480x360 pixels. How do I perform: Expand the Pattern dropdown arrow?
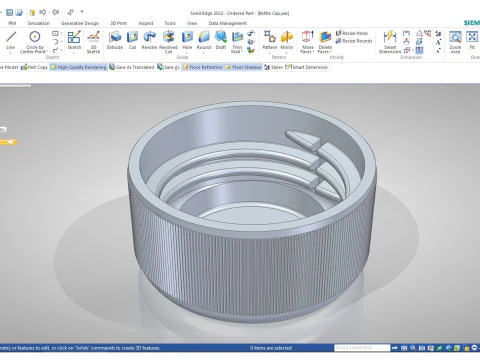coord(269,52)
